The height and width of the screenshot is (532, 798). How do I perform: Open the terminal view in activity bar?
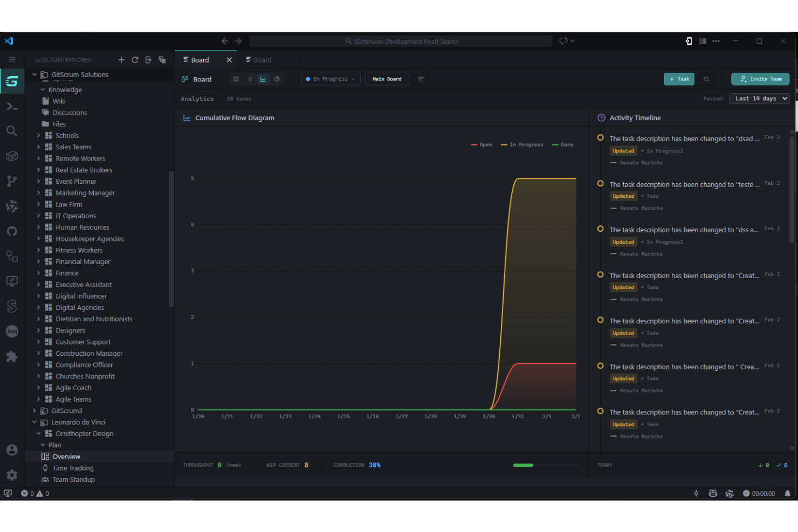(12, 106)
